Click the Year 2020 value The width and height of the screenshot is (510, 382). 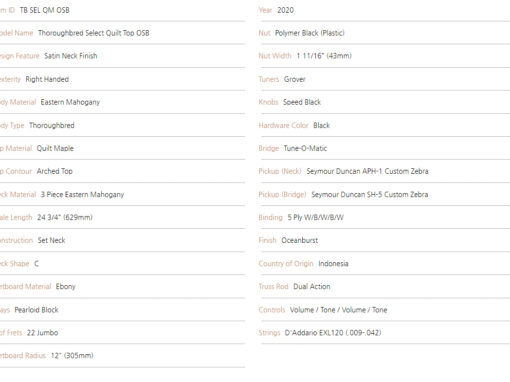point(285,10)
